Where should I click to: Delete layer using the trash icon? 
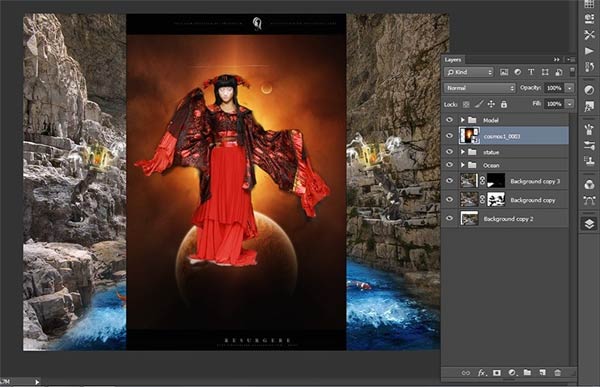[x=558, y=372]
